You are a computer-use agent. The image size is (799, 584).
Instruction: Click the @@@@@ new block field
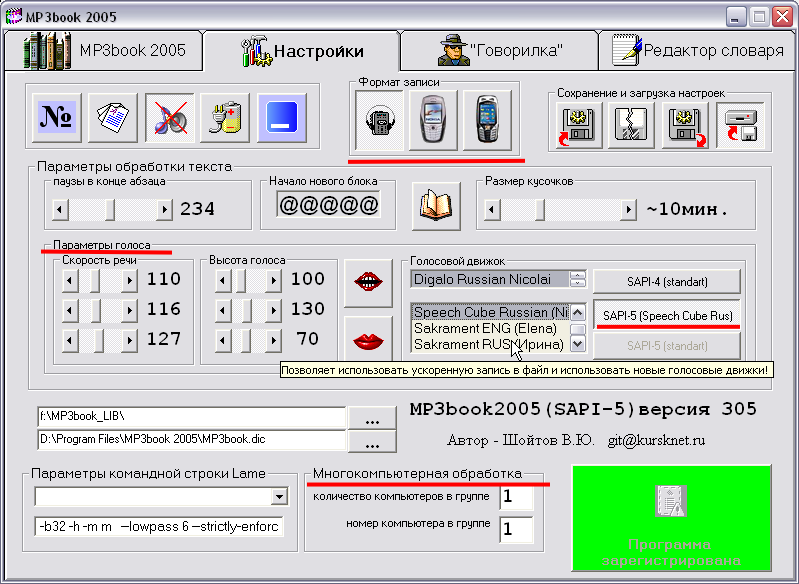[329, 205]
